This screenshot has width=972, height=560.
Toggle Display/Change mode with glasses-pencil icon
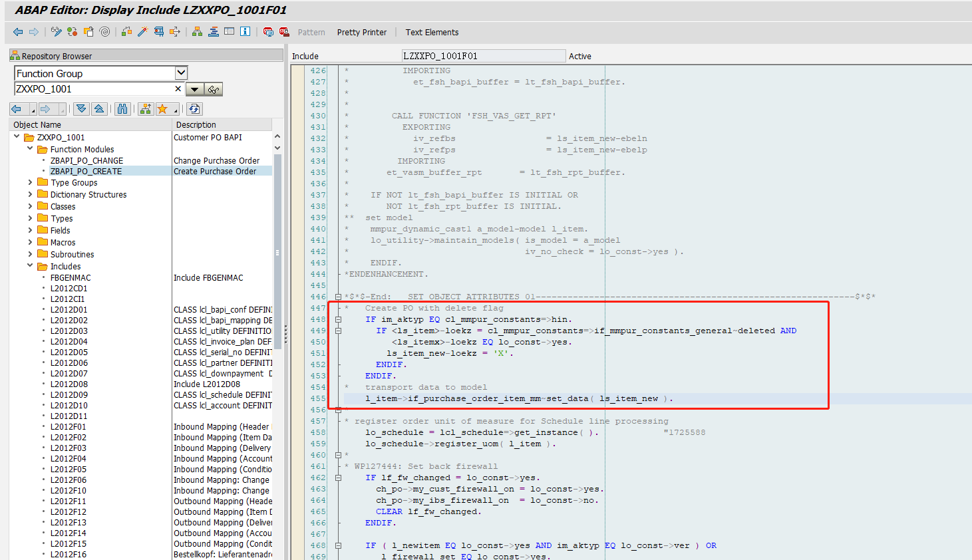tap(56, 31)
